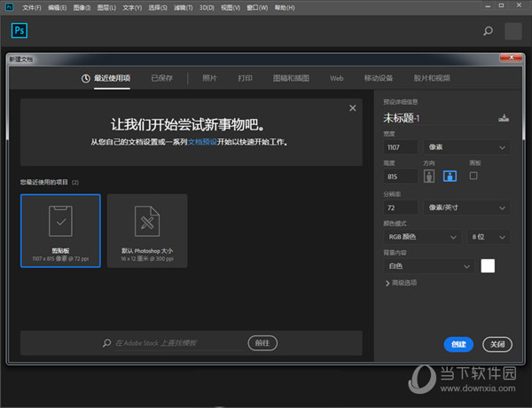This screenshot has width=532, height=408.
Task: Open the resolution unit 像素/英寸 dropdown
Action: coord(466,208)
